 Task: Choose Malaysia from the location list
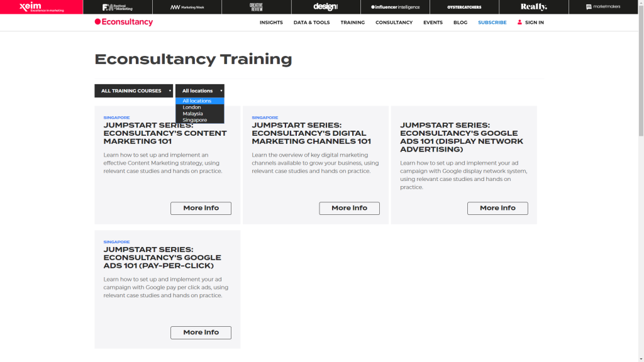tap(199, 114)
